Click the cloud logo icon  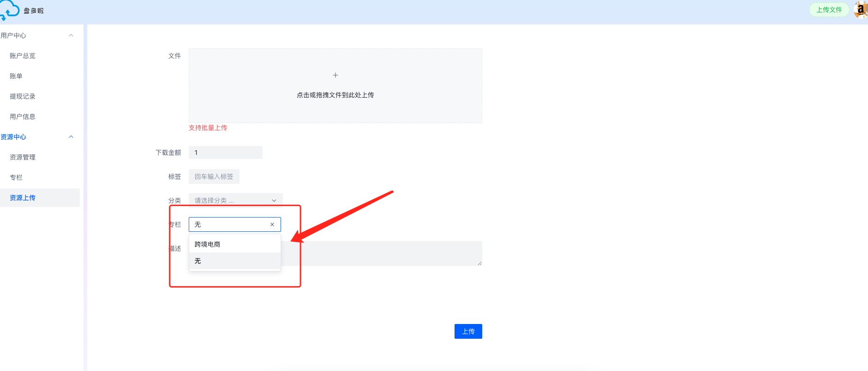pyautogui.click(x=9, y=10)
